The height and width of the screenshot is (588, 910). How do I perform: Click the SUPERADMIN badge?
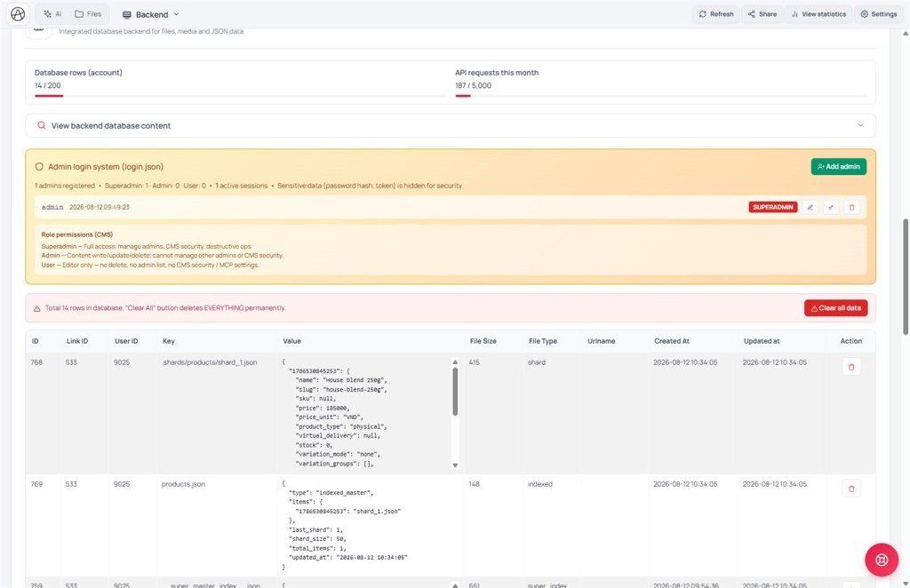[x=773, y=207]
